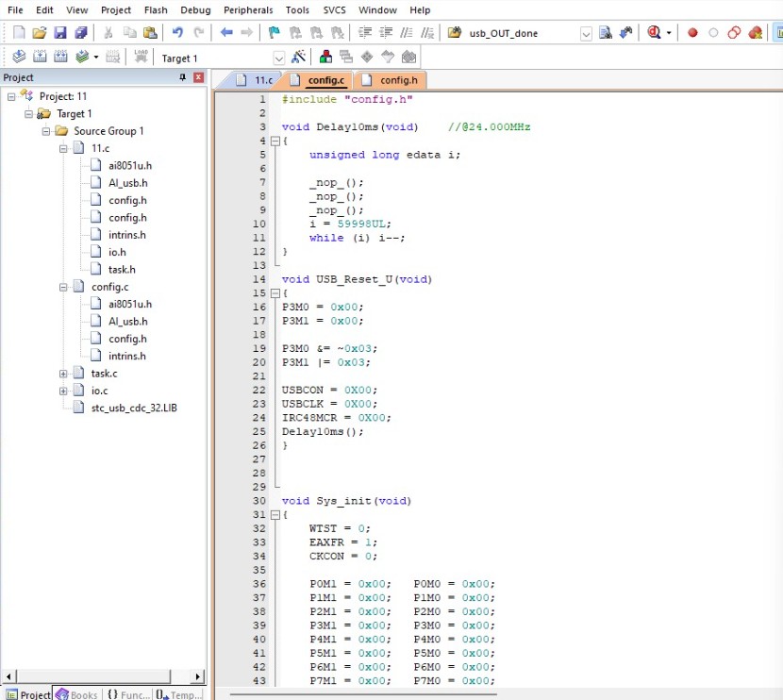Image resolution: width=783 pixels, height=700 pixels.
Task: Collapse code fold at line 31
Action: click(275, 515)
